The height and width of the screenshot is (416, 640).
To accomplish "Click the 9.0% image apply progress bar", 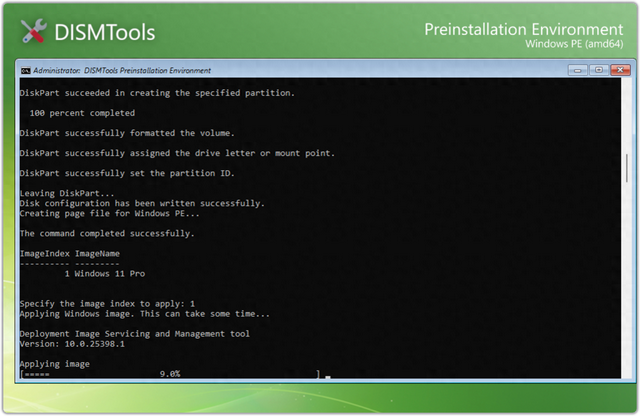I will (x=170, y=374).
